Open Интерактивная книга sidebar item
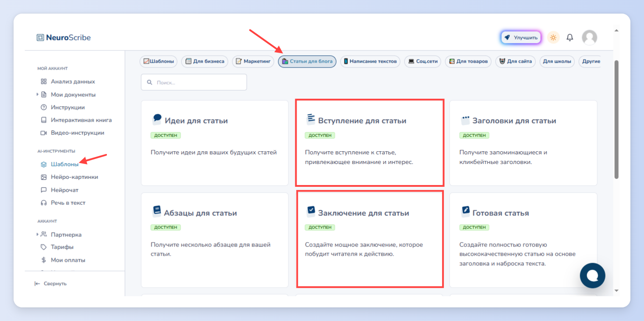The image size is (644, 321). tap(76, 120)
